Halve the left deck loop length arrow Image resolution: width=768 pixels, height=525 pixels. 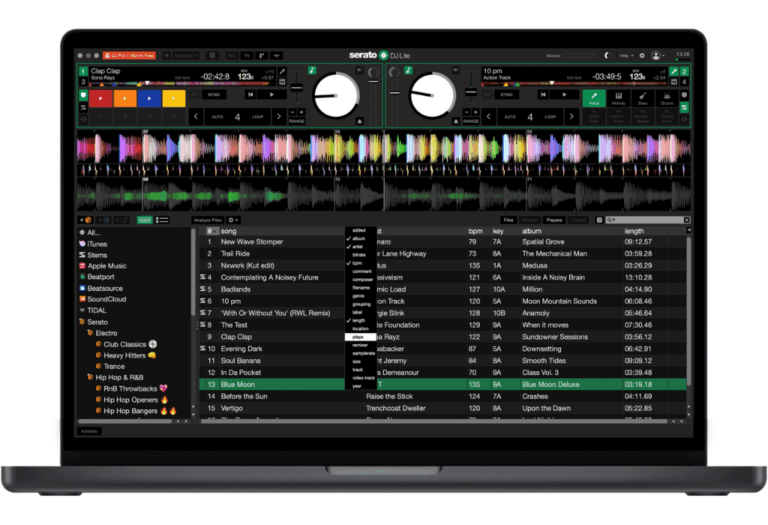coord(196,117)
